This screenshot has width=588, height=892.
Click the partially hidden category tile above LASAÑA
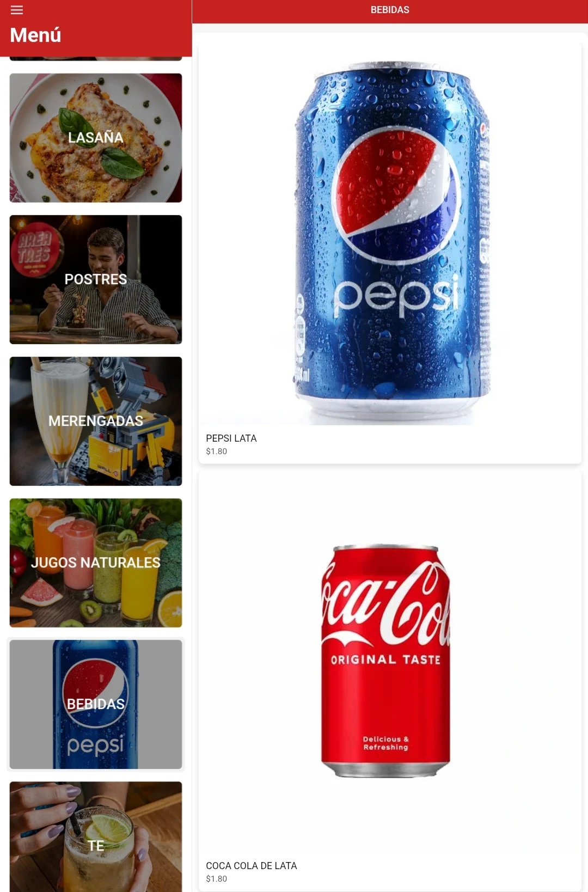[96, 58]
